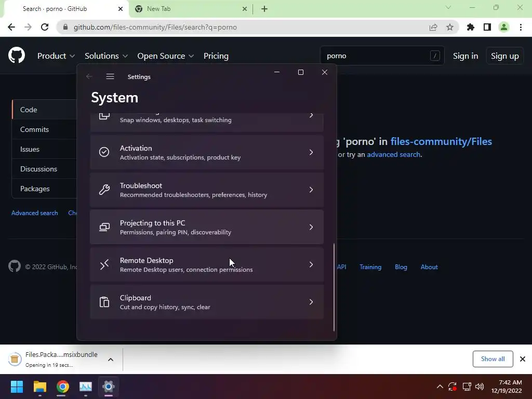Image resolution: width=532 pixels, height=399 pixels.
Task: Click the Settings back arrow
Action: pos(89,77)
